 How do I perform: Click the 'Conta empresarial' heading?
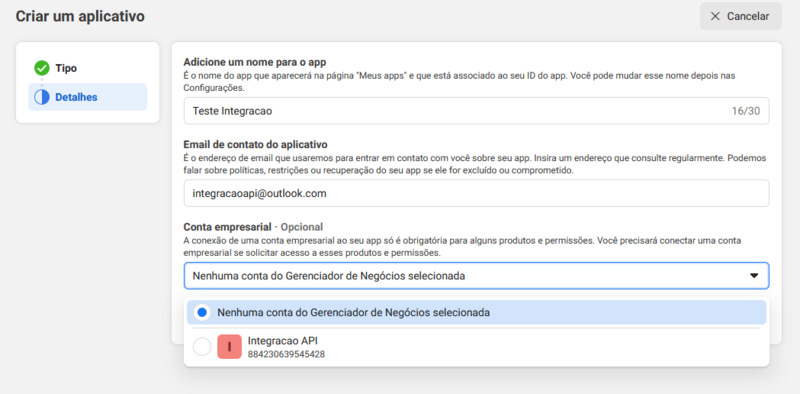point(227,227)
